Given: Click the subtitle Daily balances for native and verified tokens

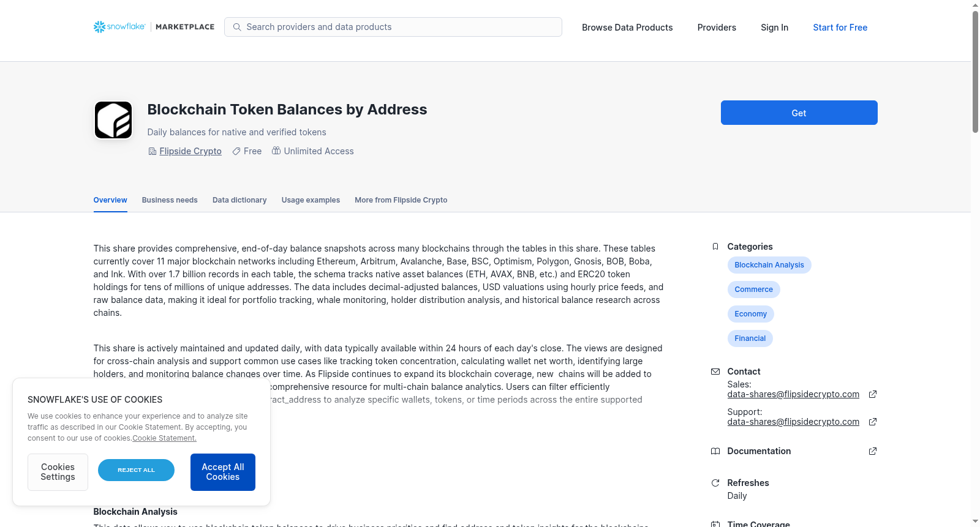Looking at the screenshot, I should [x=237, y=132].
